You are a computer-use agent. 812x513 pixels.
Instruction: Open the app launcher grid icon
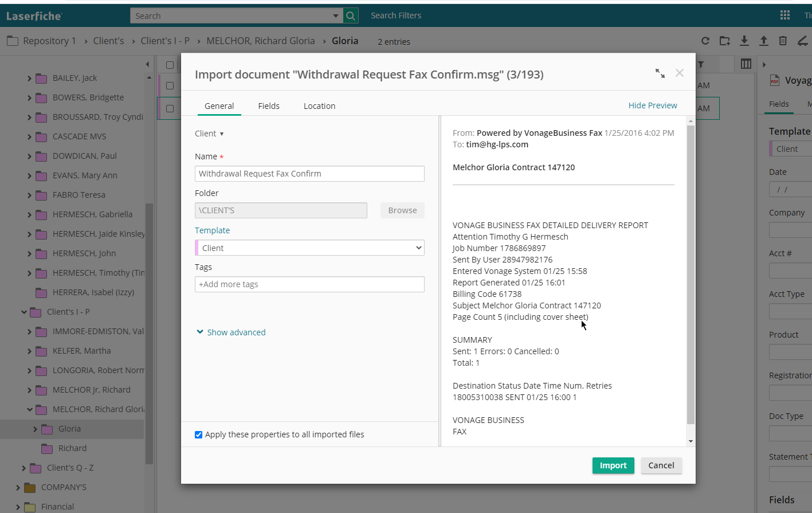(785, 15)
